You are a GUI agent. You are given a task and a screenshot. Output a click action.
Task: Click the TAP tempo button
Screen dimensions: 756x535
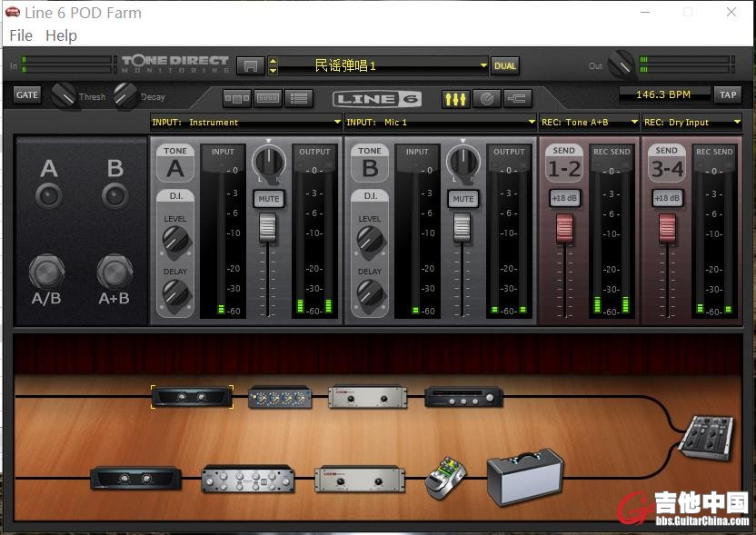(728, 94)
